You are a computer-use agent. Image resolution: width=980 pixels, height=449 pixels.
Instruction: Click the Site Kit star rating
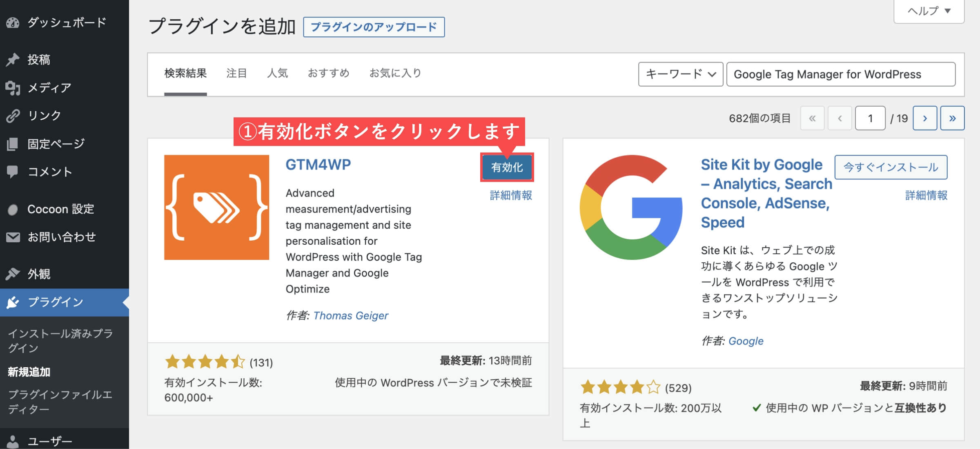620,387
